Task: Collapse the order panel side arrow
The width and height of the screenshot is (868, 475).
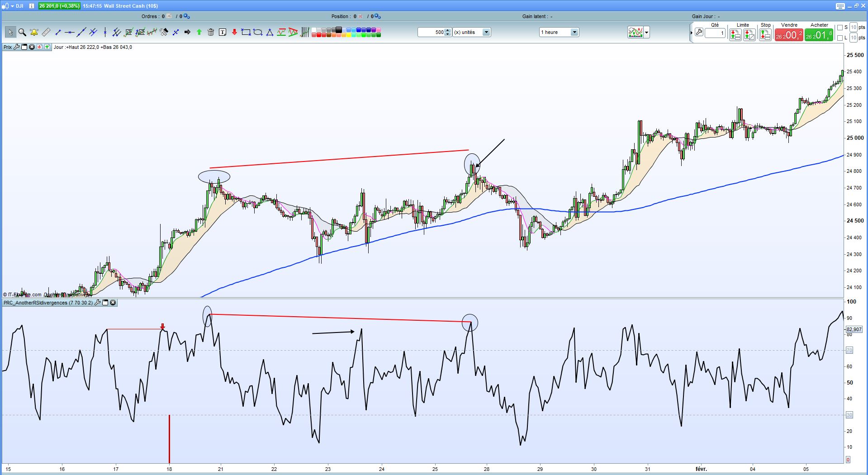Action: (x=691, y=33)
